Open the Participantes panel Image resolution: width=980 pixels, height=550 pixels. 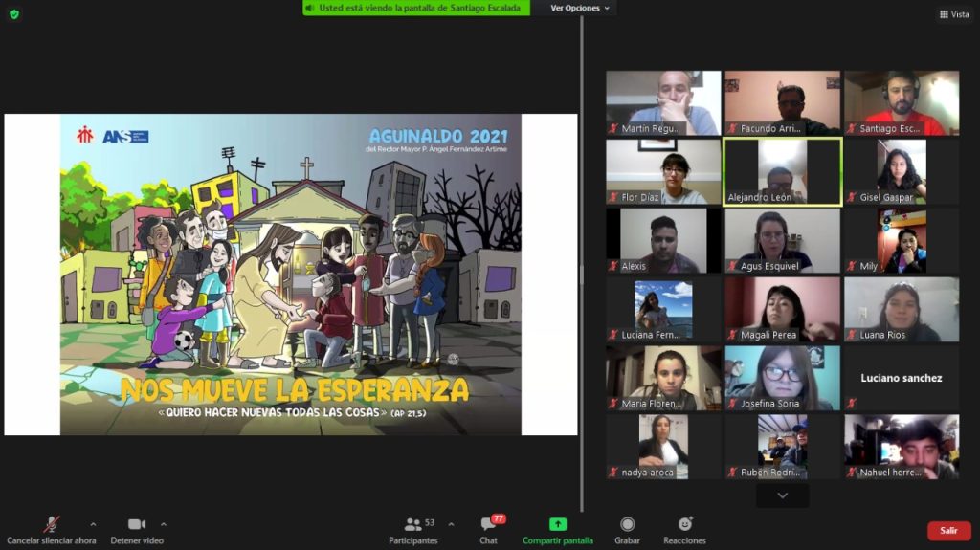(x=413, y=530)
